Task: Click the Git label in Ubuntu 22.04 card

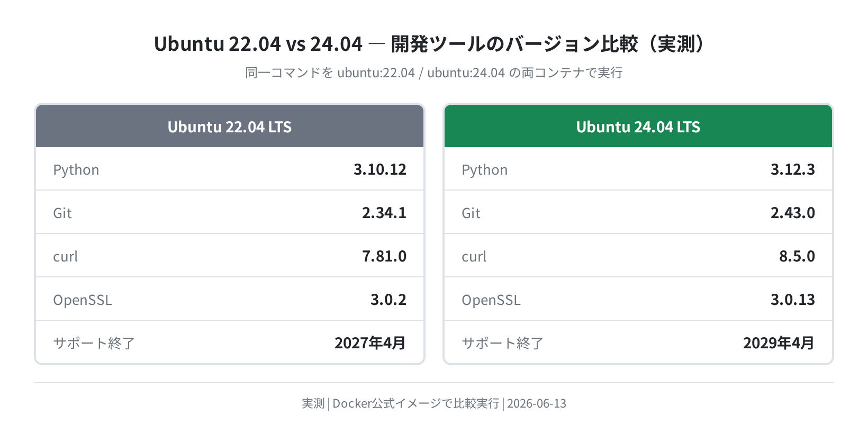Action: point(62,213)
